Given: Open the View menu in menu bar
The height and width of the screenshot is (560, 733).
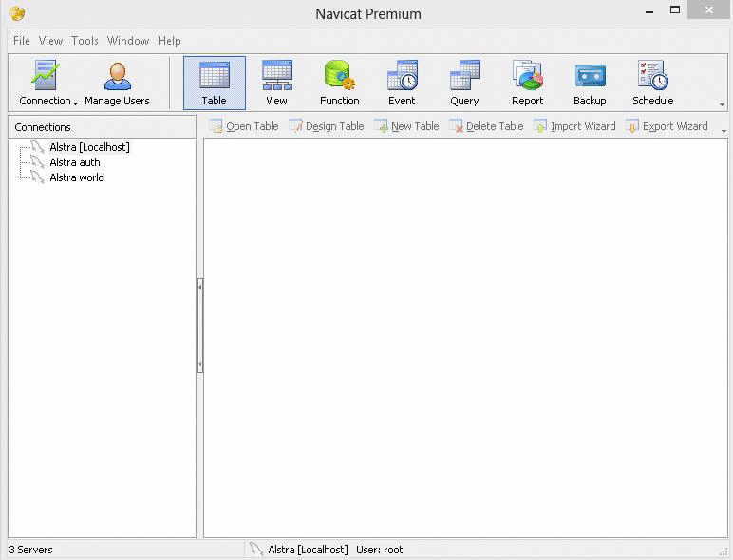Looking at the screenshot, I should point(50,41).
